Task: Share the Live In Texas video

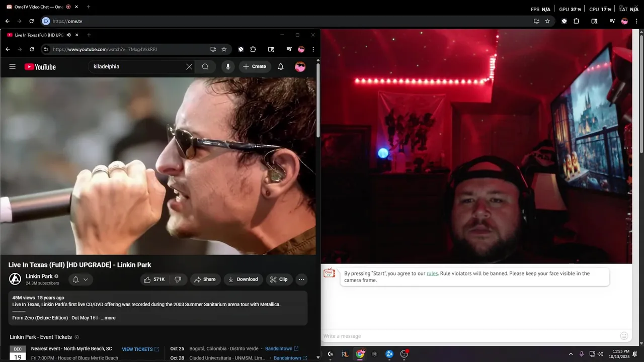Action: (205, 280)
